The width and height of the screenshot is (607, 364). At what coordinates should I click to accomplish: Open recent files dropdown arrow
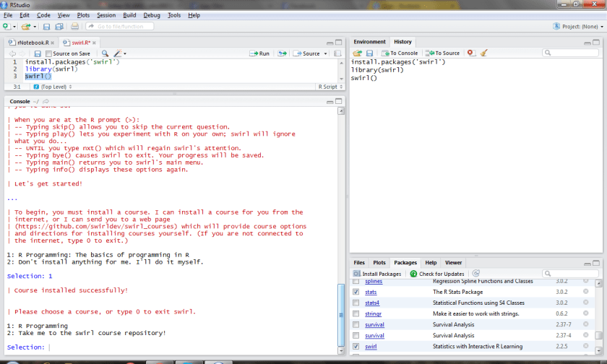(35, 27)
